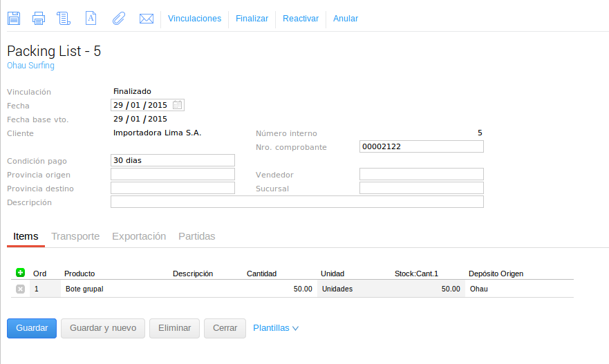Click the Descripción input field
Viewport: 609px width, 364px height.
point(297,202)
